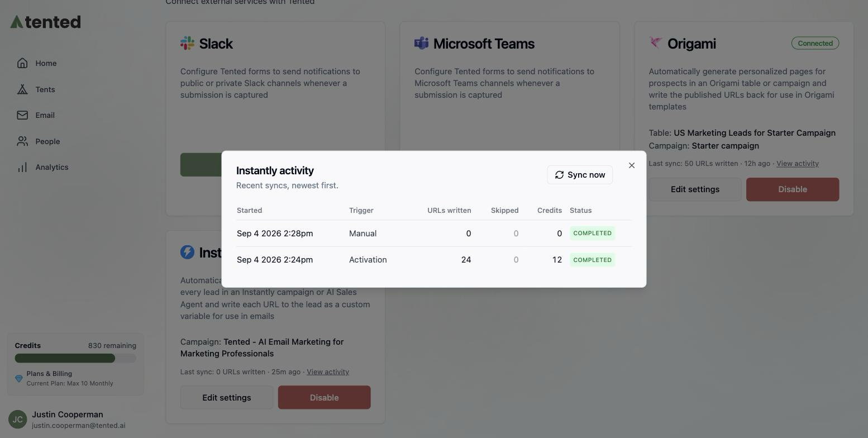Click the JC user avatar
Viewport: 868px width, 438px height.
18,420
